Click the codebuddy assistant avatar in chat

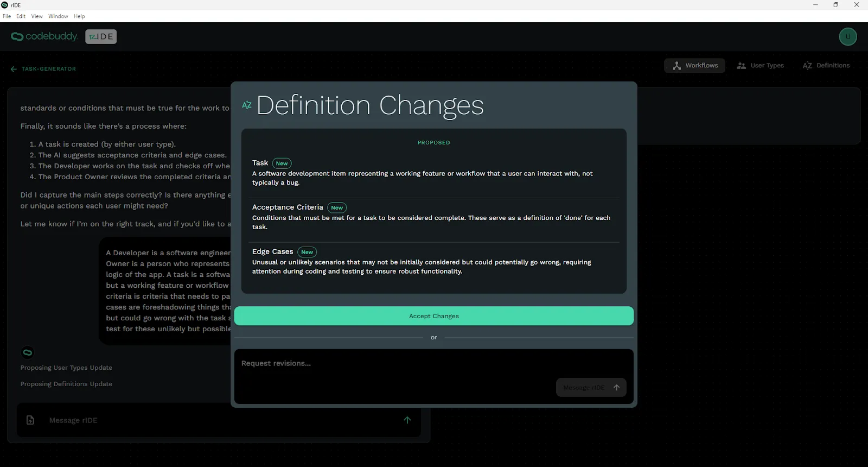pos(27,352)
